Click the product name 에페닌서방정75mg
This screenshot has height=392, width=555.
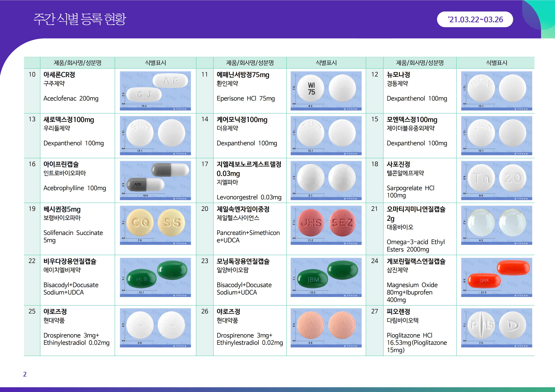click(243, 75)
